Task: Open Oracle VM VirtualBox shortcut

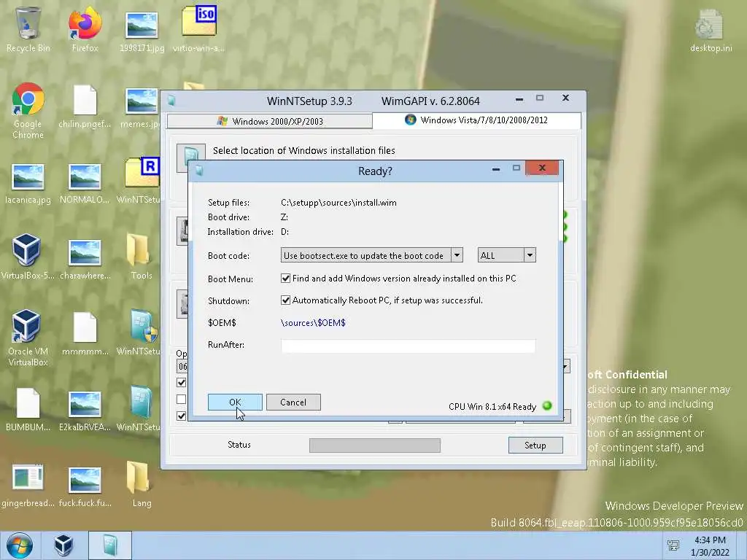Action: 28,337
